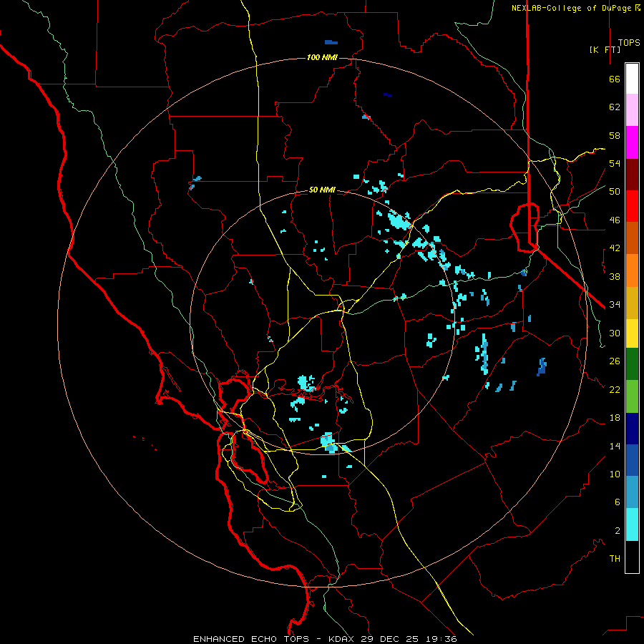
Task: Click the bright orange legend swatch
Action: click(x=632, y=270)
